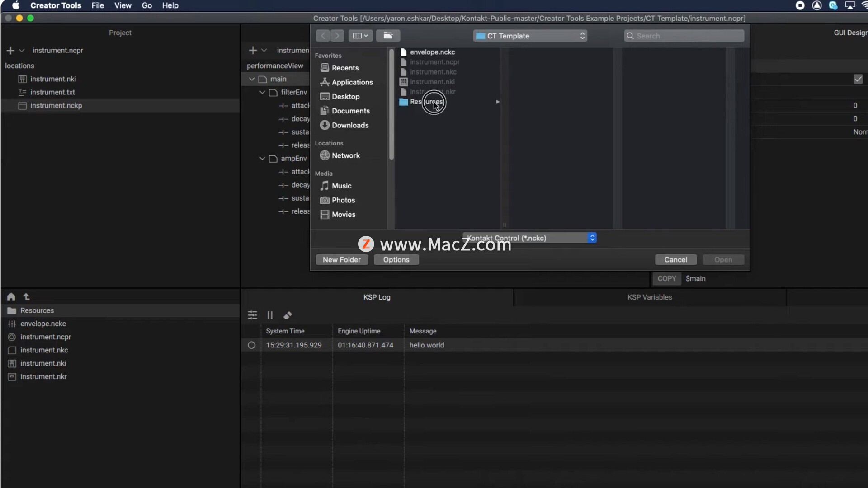This screenshot has width=868, height=488.
Task: Navigate back in the file dialog
Action: (x=323, y=36)
